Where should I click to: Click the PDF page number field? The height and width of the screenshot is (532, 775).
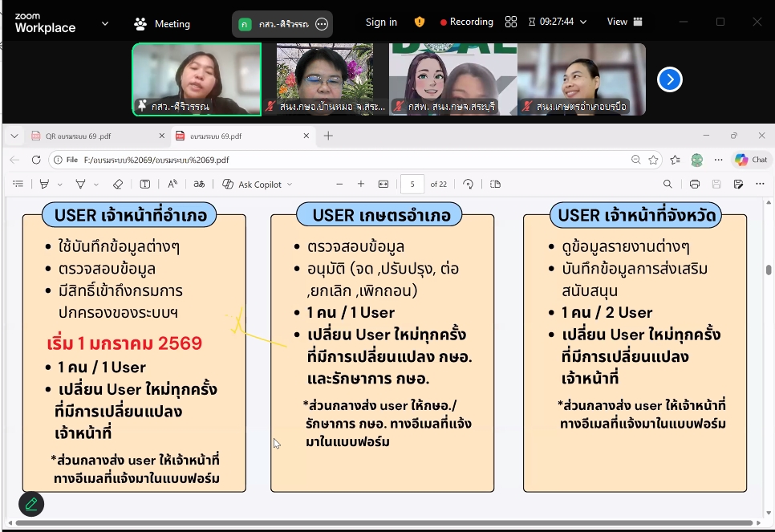(x=412, y=185)
